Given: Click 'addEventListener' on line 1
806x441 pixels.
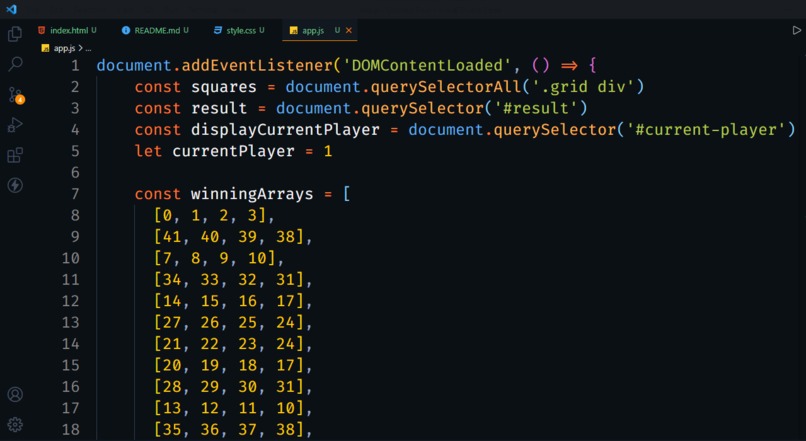Looking at the screenshot, I should 258,65.
